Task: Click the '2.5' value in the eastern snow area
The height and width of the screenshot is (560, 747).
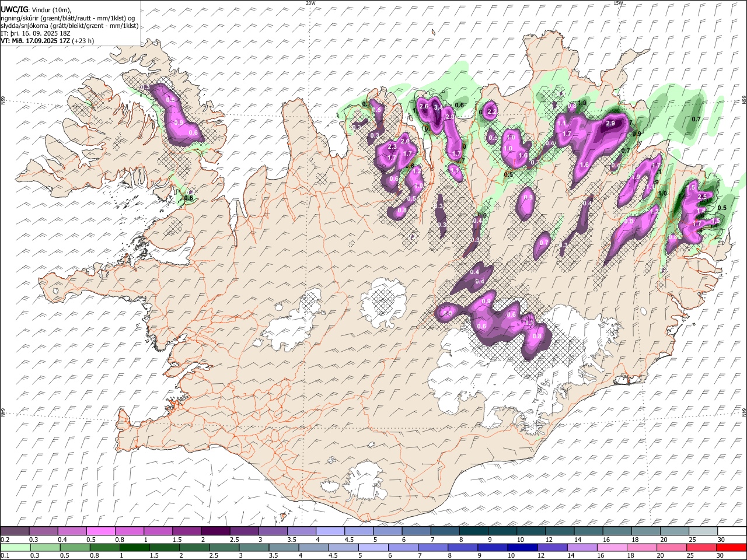Action: [x=702, y=197]
